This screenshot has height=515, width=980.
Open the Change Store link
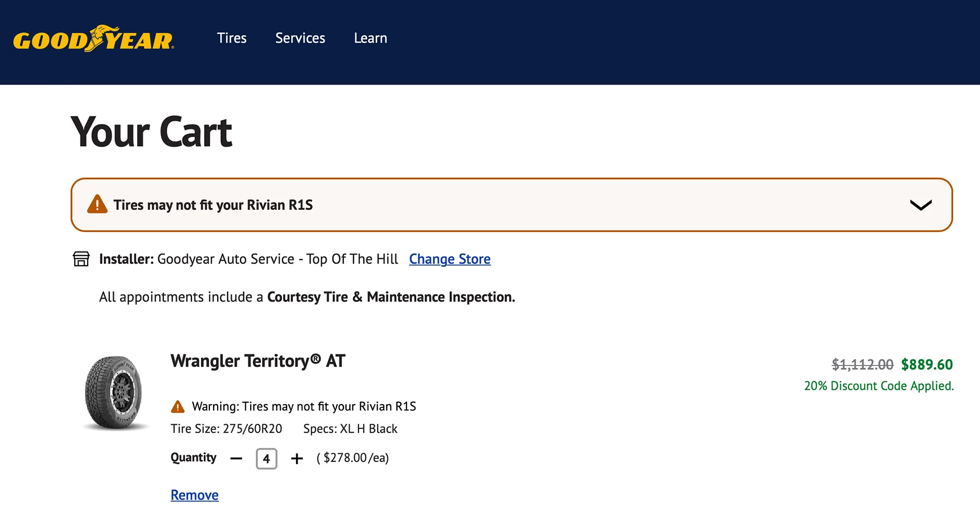(x=450, y=259)
